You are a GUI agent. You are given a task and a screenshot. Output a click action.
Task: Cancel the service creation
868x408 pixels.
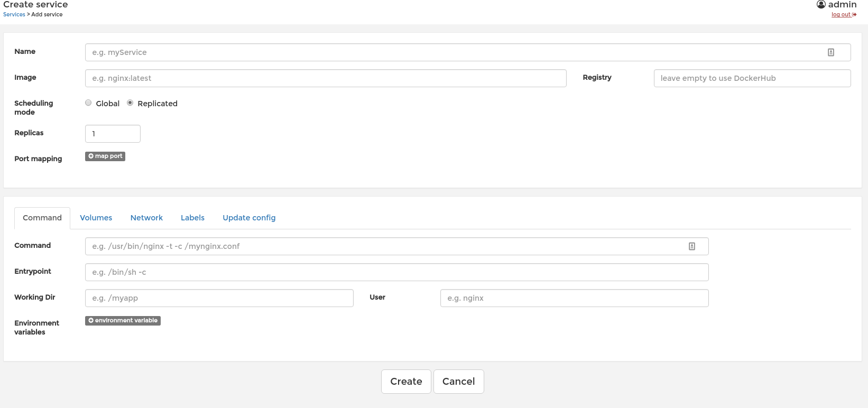pyautogui.click(x=458, y=382)
